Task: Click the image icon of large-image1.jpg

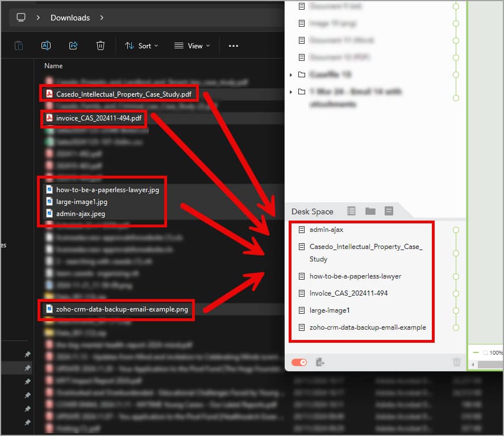Action: coord(49,201)
